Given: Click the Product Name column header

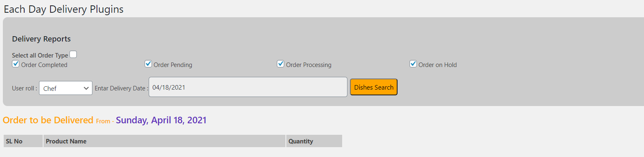Looking at the screenshot, I should pos(164,141).
